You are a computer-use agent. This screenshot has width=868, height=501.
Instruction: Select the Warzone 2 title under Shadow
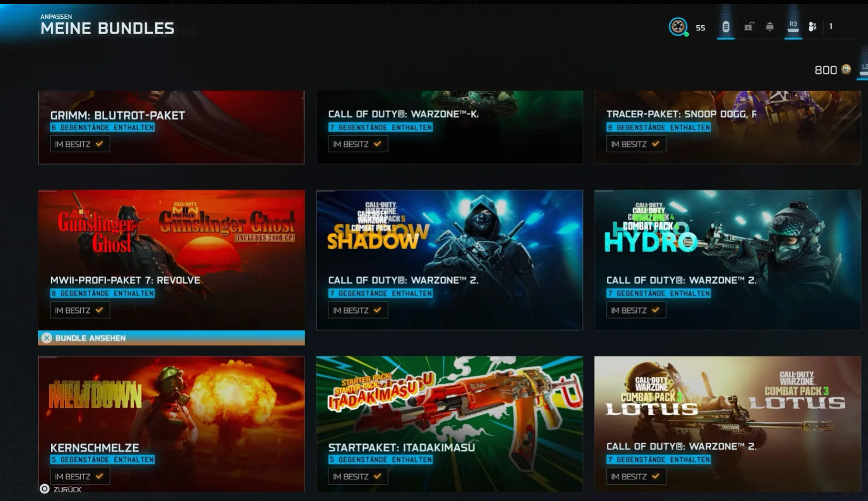click(404, 281)
